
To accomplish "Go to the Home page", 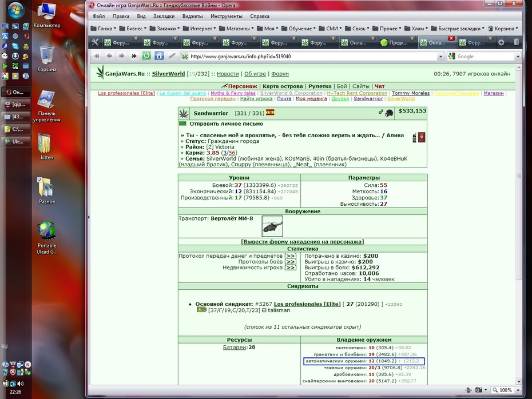I will coord(159,56).
